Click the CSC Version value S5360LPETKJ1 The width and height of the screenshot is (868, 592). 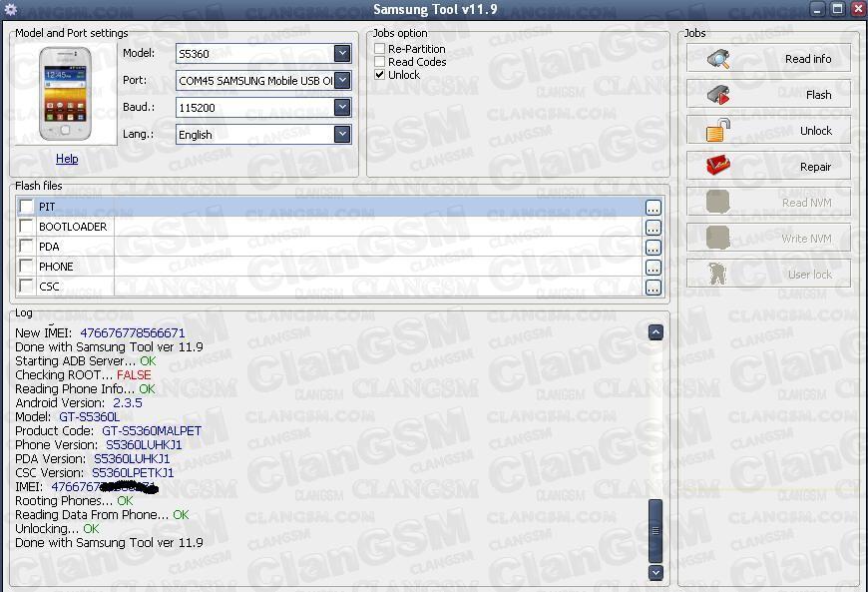(133, 473)
